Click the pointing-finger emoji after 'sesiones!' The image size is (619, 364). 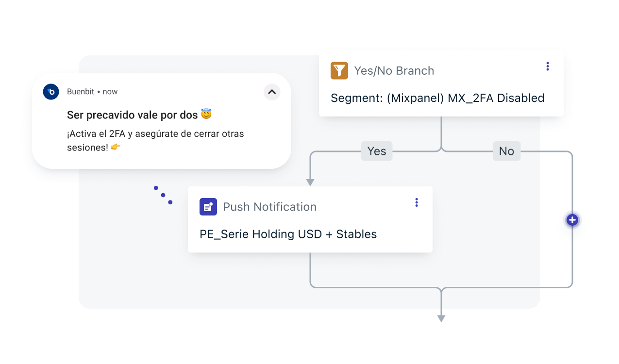coord(116,148)
